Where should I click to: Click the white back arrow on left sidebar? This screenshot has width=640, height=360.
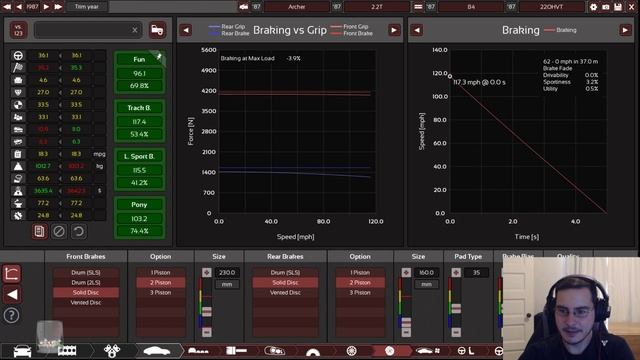pyautogui.click(x=11, y=294)
